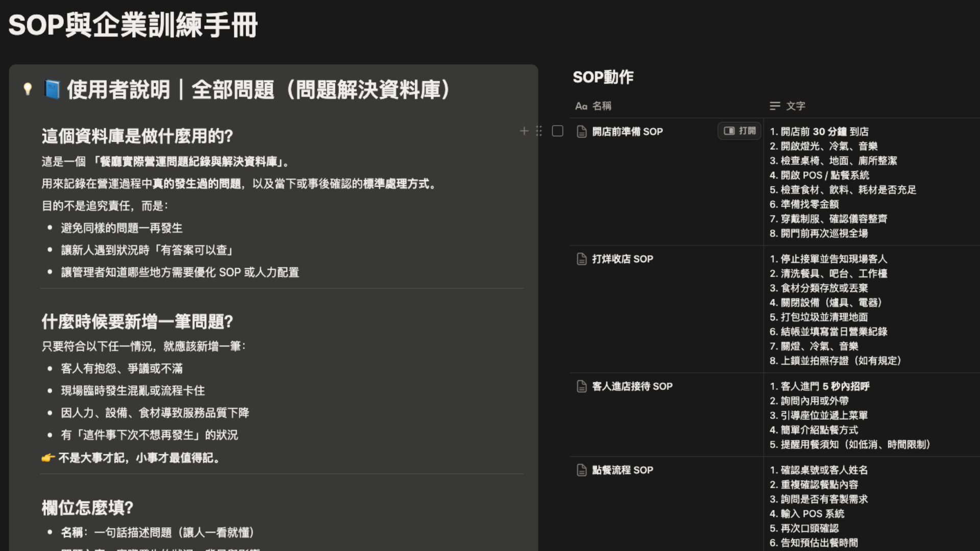The height and width of the screenshot is (551, 980).
Task: Click the page title SOP與企業訓練手冊
Action: (x=133, y=26)
